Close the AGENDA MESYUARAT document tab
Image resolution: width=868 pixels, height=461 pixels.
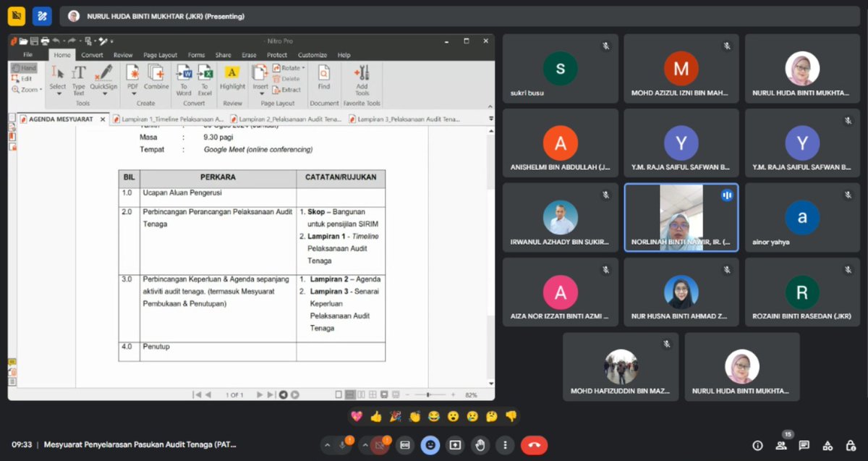pyautogui.click(x=103, y=119)
